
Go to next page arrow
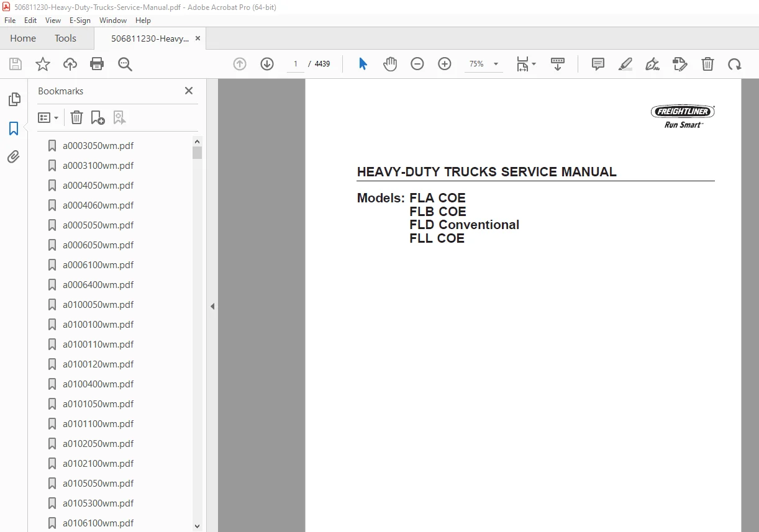(x=267, y=64)
